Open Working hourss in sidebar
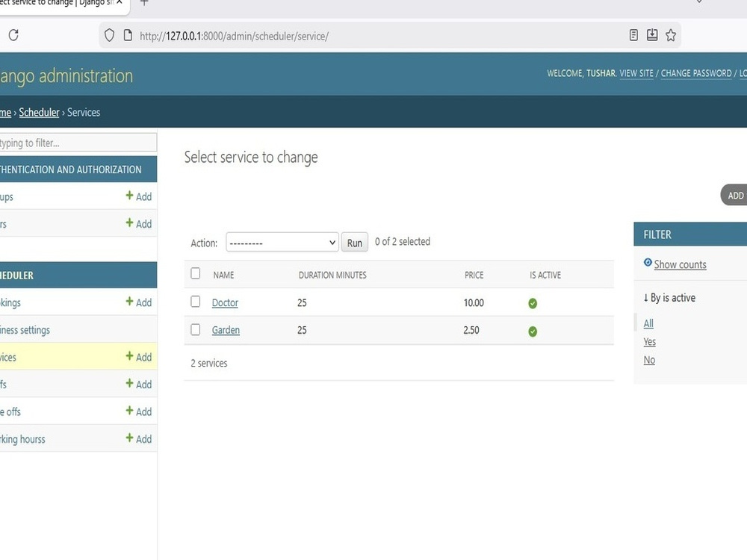Screen dimensions: 747x560 [22, 439]
